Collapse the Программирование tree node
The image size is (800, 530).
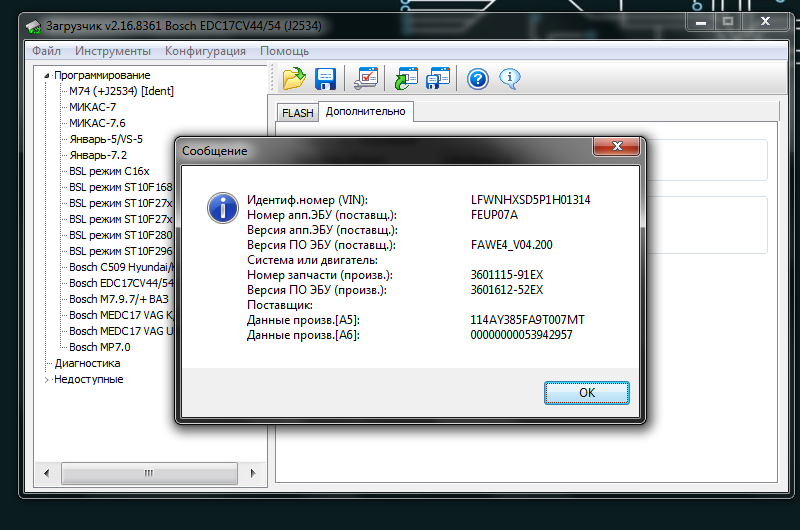point(46,75)
